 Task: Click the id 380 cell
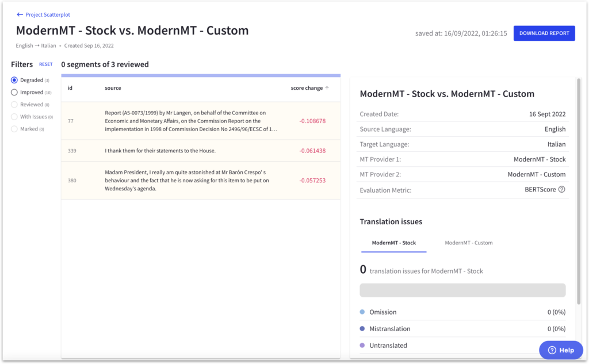(x=72, y=181)
